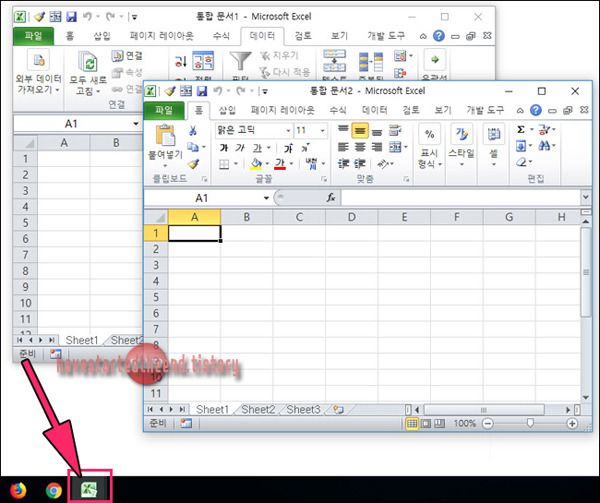Click the increase indent icon
The width and height of the screenshot is (600, 503).
point(360,164)
